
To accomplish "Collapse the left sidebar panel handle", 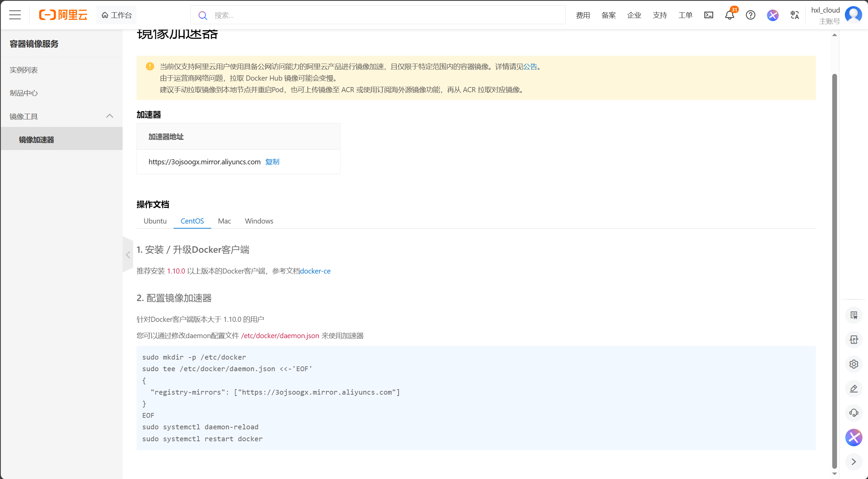I will pyautogui.click(x=128, y=255).
